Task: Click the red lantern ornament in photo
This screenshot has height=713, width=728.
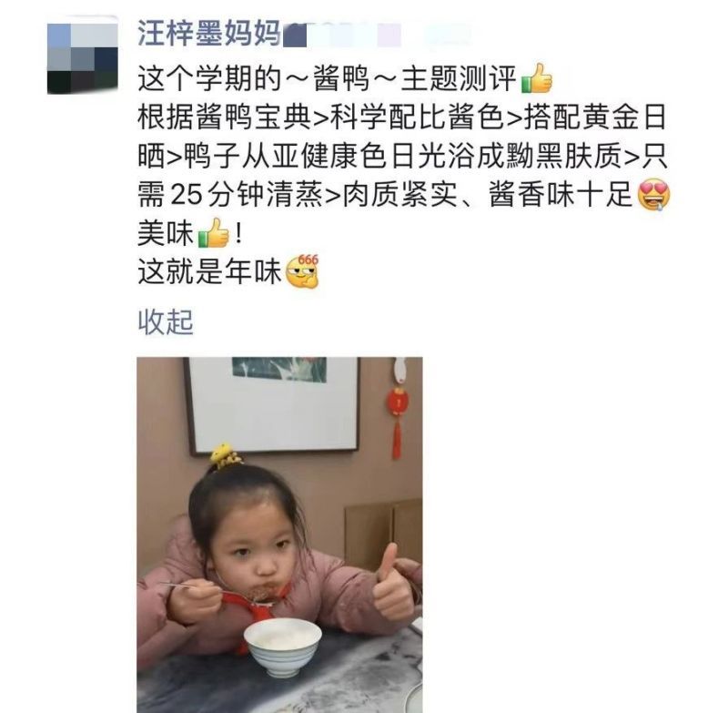Action: point(398,416)
